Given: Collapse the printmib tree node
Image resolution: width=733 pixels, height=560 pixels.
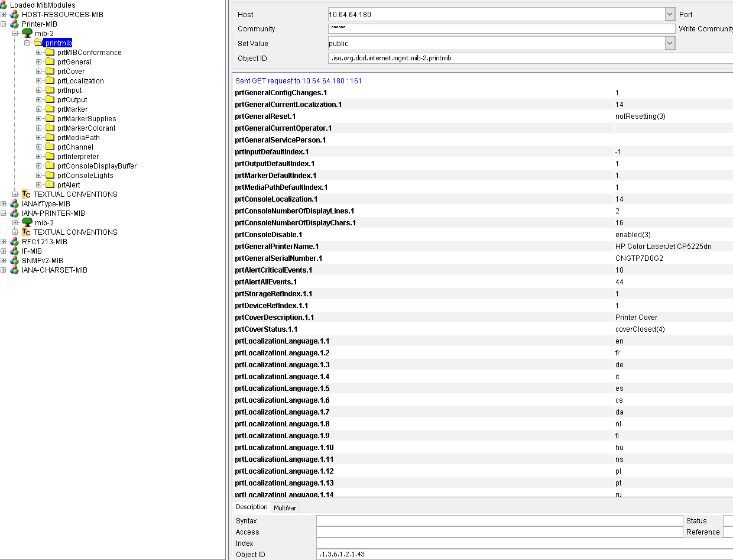Looking at the screenshot, I should click(28, 43).
